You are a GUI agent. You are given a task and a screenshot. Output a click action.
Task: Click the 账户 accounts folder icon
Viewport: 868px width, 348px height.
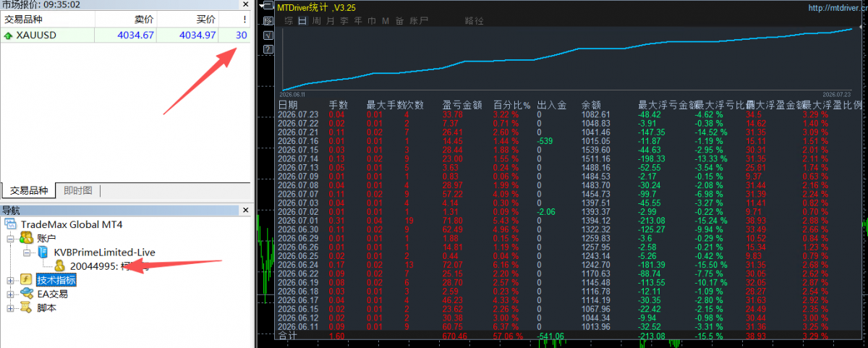(27, 238)
